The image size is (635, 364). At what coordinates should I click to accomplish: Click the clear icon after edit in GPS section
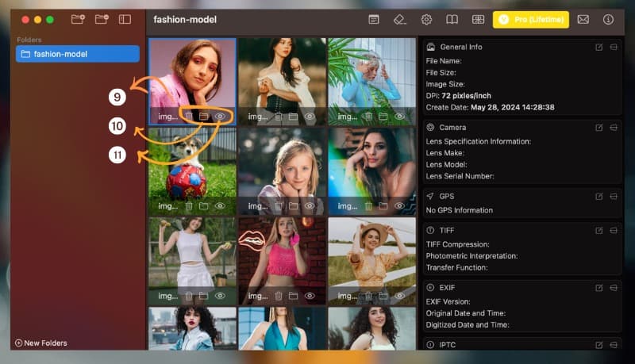pos(614,197)
